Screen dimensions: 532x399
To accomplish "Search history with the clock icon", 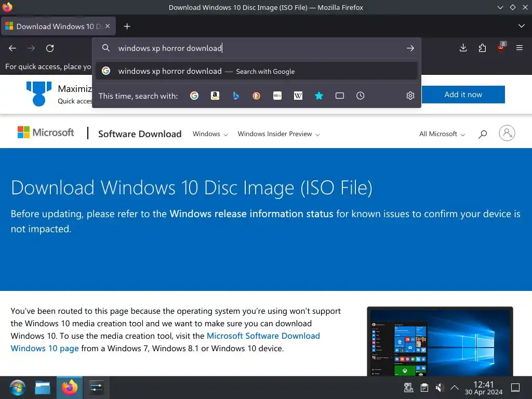I will [361, 96].
